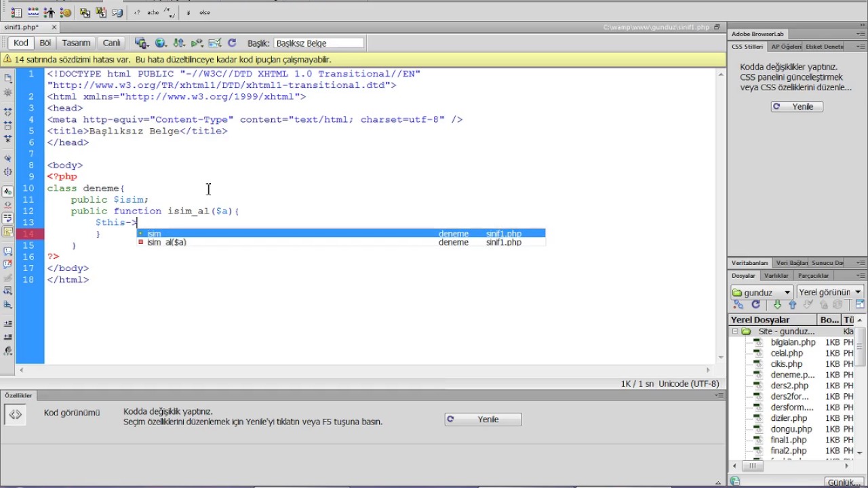
Task: Open the browser compatibility check menu
Action: click(216, 43)
